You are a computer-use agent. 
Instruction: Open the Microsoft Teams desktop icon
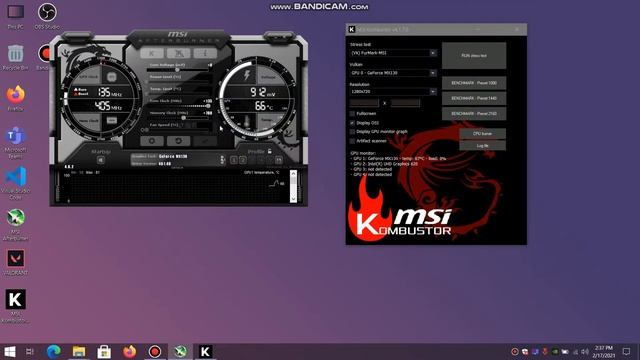tap(16, 142)
